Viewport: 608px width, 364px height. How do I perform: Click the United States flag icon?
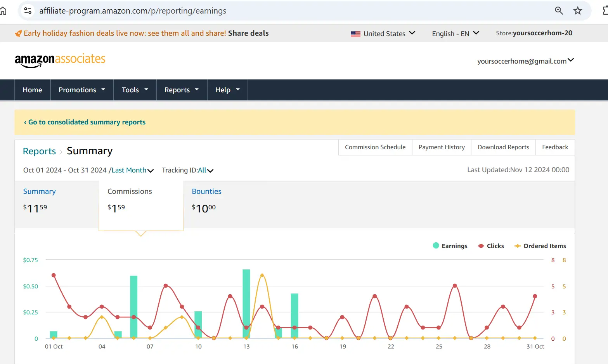(355, 34)
